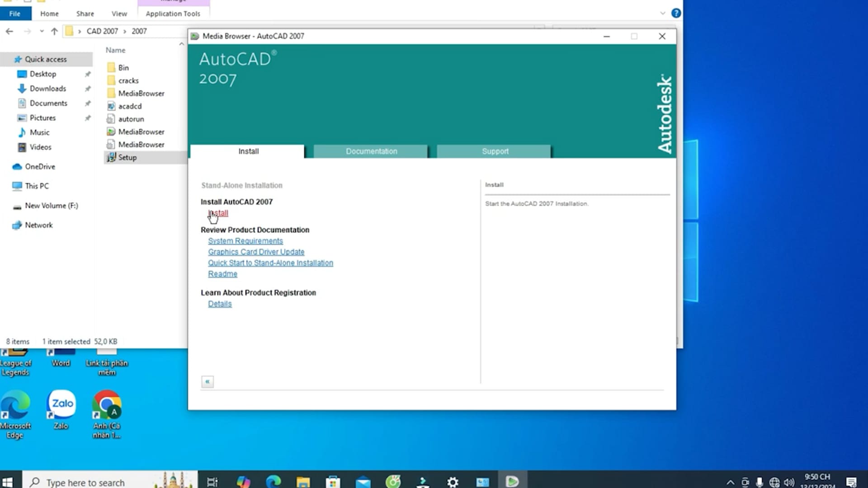Click the Name column header
Viewport: 868px width, 488px height.
[115, 50]
